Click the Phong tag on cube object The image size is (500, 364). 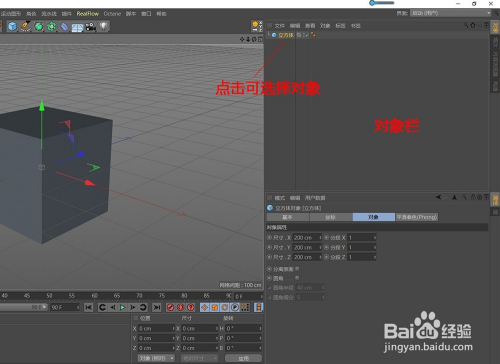[313, 35]
